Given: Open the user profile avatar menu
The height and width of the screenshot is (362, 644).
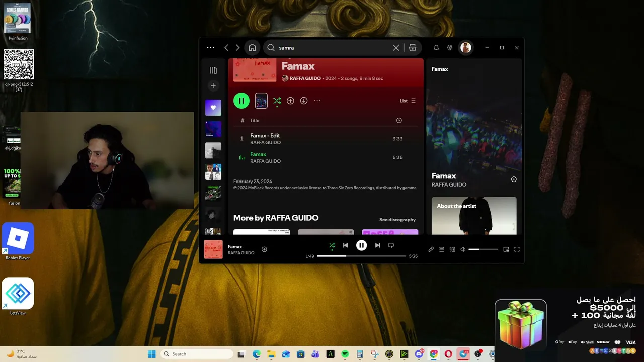Looking at the screenshot, I should (466, 48).
